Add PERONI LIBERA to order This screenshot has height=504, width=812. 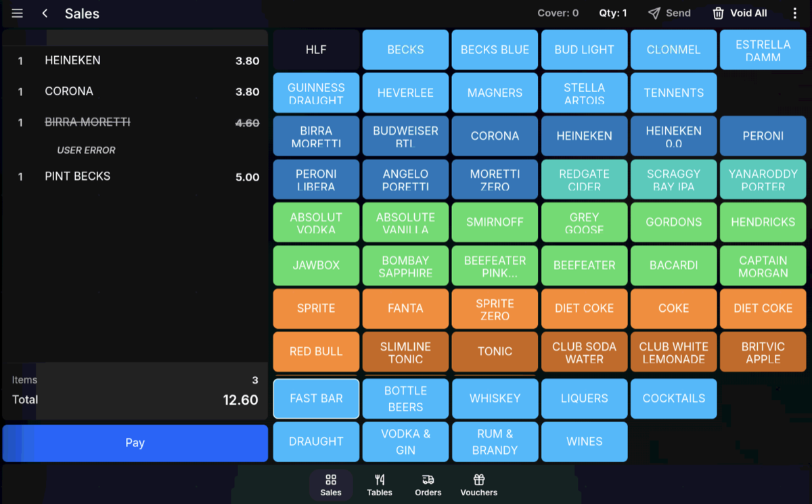[x=316, y=179]
